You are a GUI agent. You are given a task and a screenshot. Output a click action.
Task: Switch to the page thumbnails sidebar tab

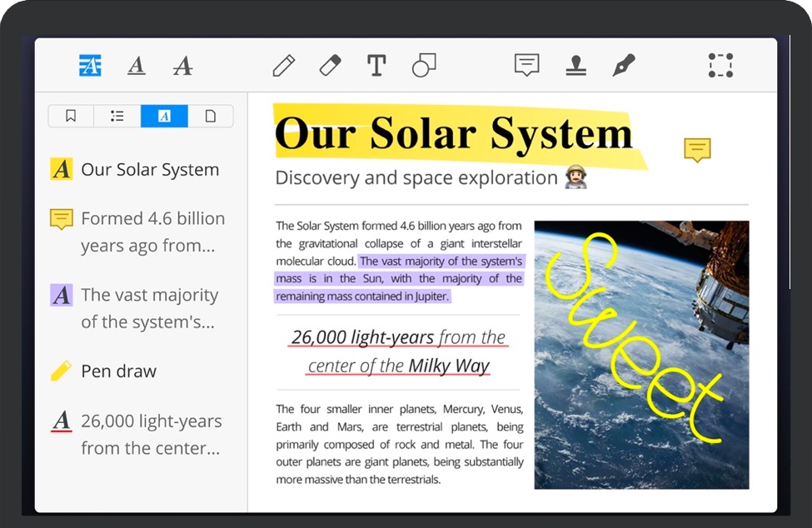click(x=211, y=116)
